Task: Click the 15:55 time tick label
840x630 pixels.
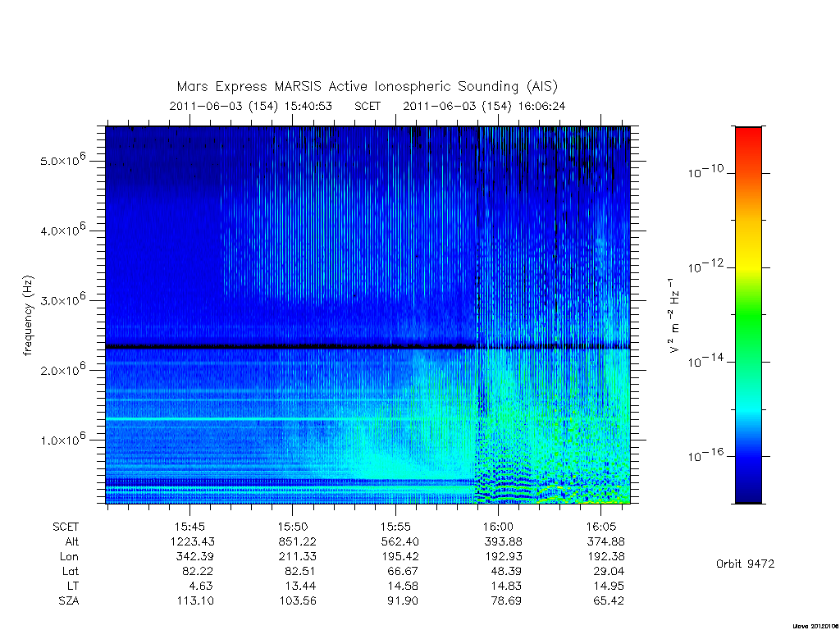Action: (x=395, y=527)
